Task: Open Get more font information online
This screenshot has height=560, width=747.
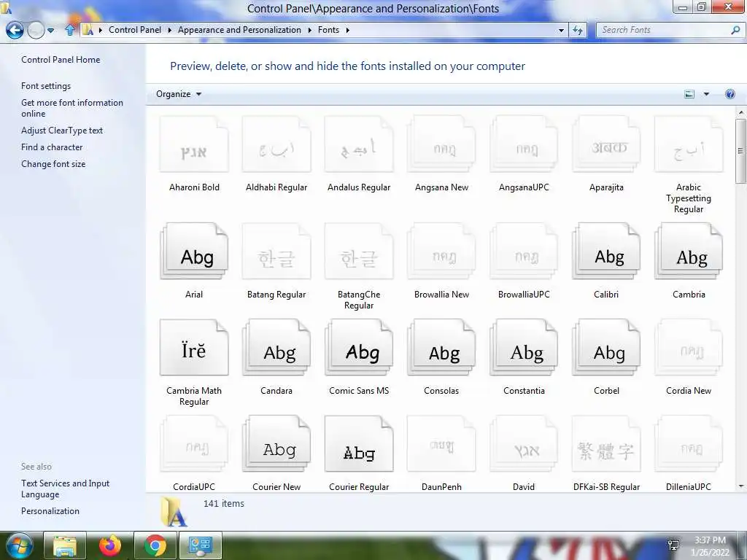Action: tap(72, 108)
